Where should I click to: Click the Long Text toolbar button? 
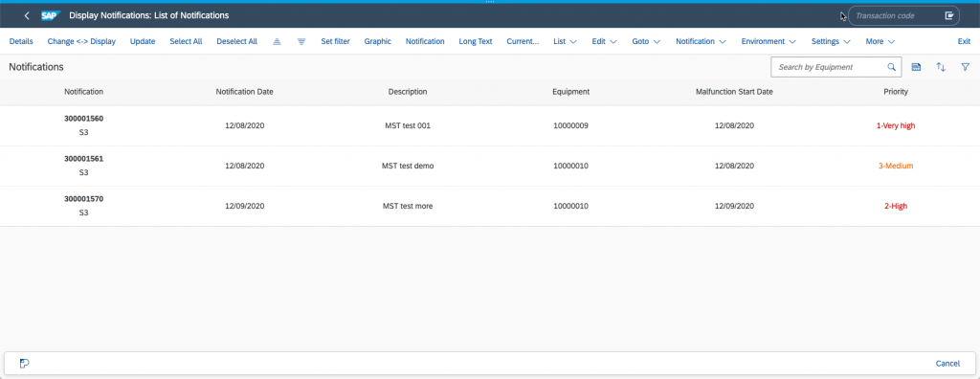pyautogui.click(x=476, y=41)
